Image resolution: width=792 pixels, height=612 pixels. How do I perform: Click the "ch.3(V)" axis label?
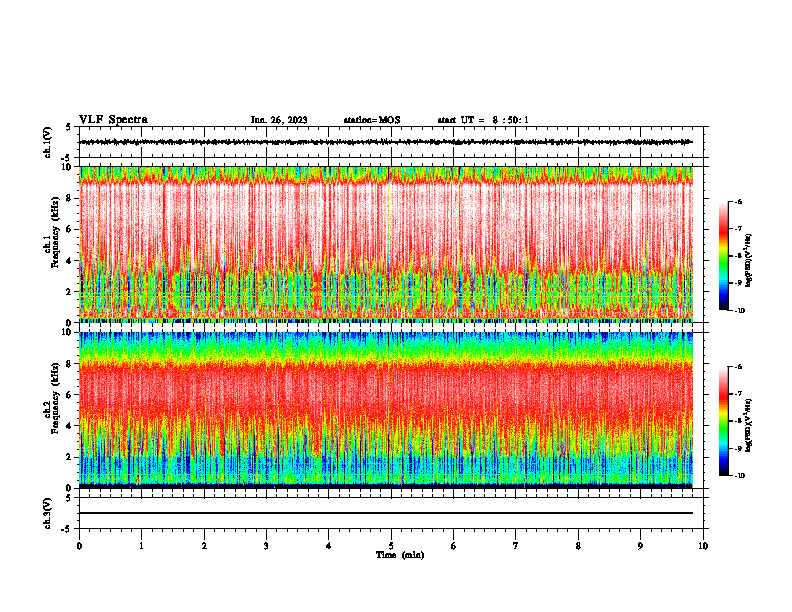pos(47,513)
